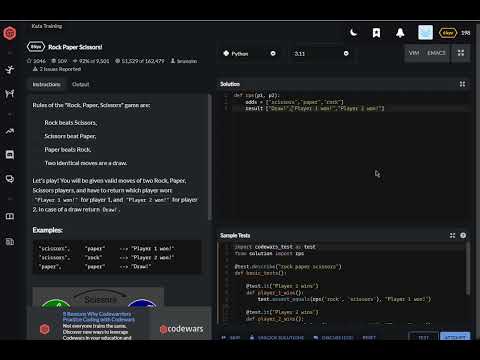Open the 2 Issues Reported link
This screenshot has height=360, width=480.
pos(57,69)
